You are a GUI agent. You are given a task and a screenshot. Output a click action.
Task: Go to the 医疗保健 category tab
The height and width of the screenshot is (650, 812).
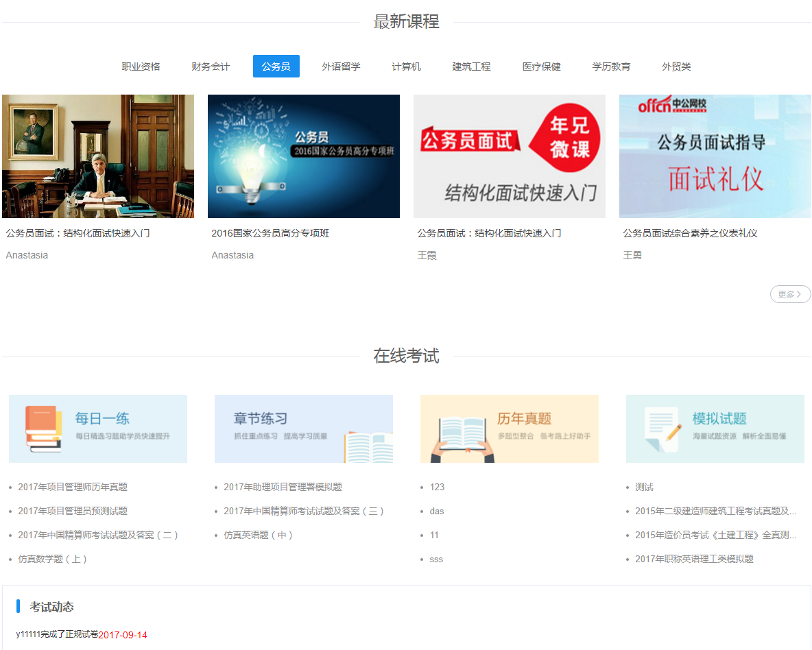[541, 67]
